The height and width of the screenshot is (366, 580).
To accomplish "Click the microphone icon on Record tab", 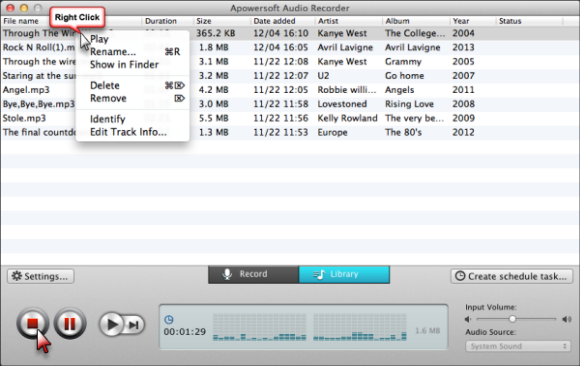I will coord(227,274).
